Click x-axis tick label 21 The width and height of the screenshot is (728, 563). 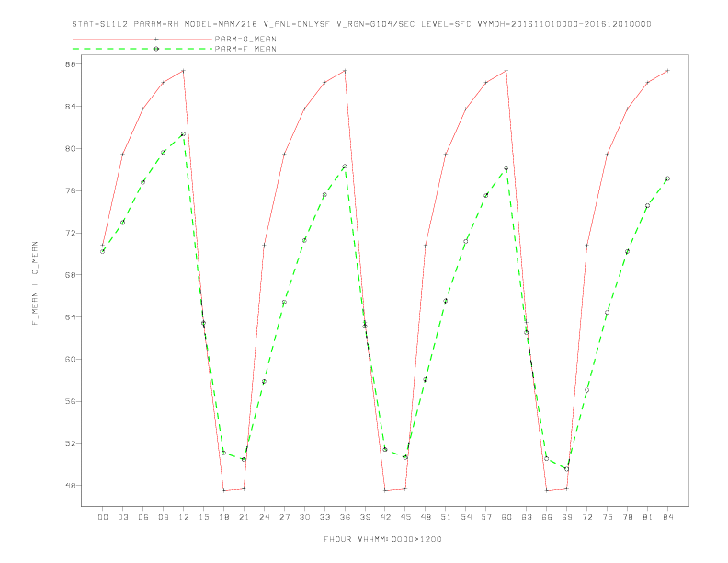244,517
